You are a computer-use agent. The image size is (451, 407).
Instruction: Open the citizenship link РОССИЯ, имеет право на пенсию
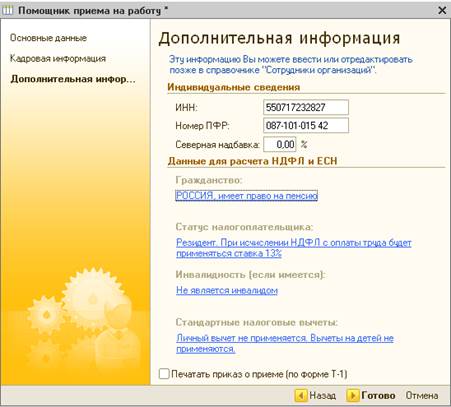(x=246, y=196)
